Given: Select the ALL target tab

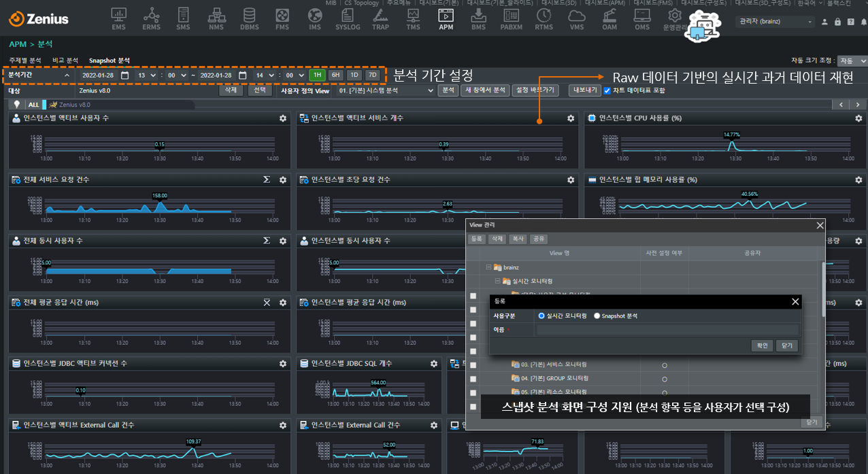Looking at the screenshot, I should pyautogui.click(x=34, y=105).
